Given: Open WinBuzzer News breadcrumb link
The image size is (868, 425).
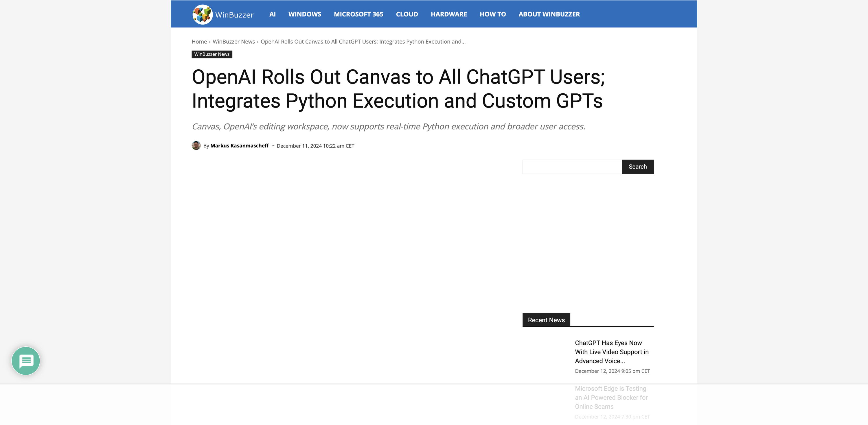Looking at the screenshot, I should pos(233,42).
